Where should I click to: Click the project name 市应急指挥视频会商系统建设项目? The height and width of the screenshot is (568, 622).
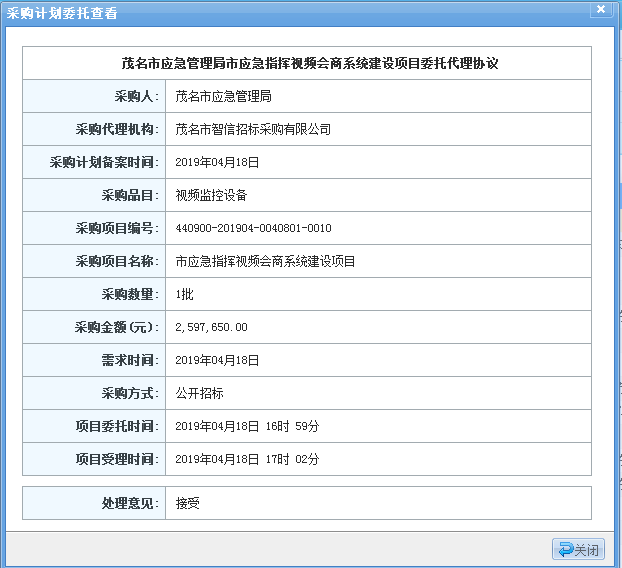(x=265, y=261)
